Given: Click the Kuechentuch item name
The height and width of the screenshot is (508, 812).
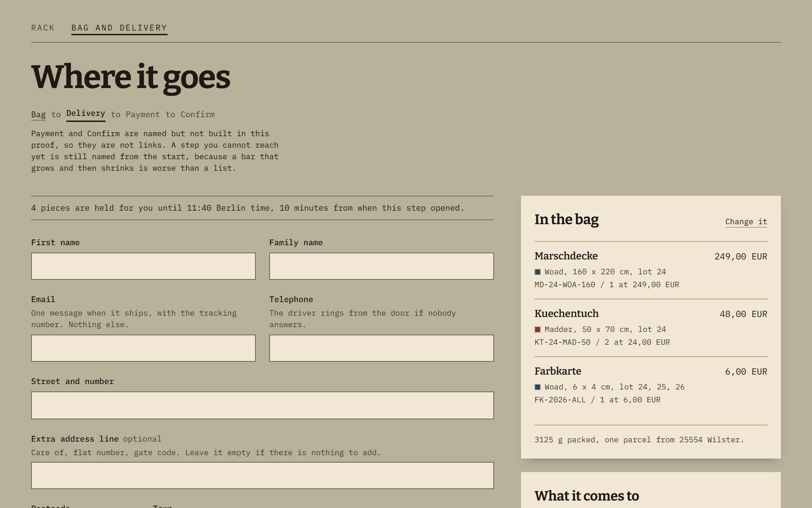Looking at the screenshot, I should [x=566, y=313].
